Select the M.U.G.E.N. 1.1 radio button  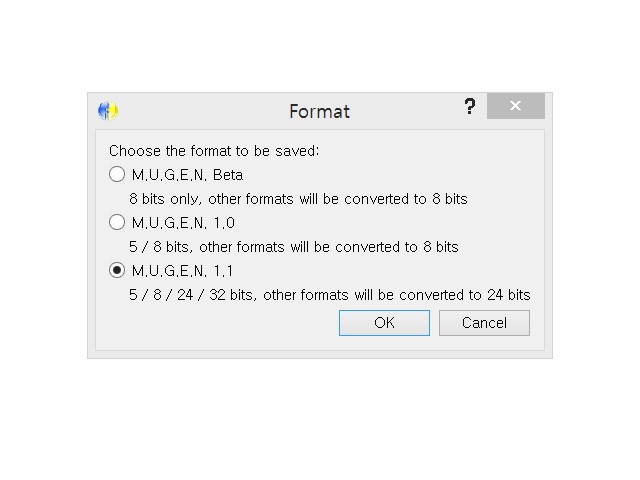coord(117,270)
